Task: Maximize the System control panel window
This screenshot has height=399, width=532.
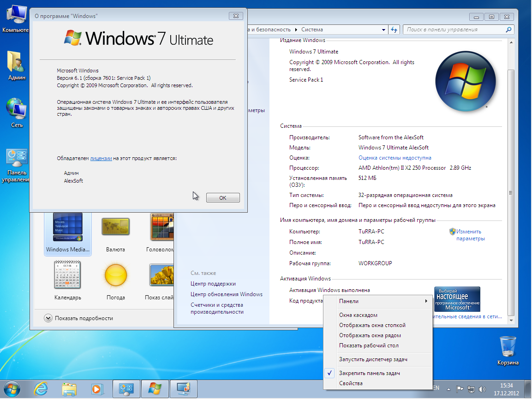Action: pyautogui.click(x=491, y=17)
